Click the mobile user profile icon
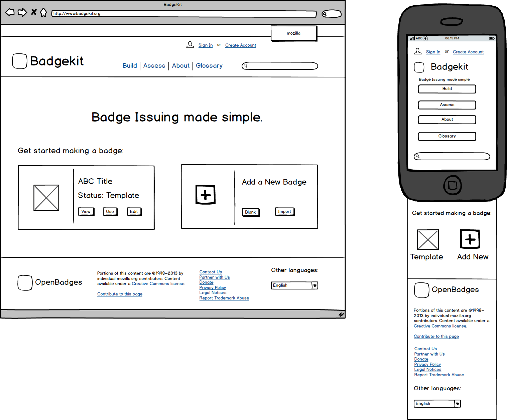Viewport: 509px width, 420px height. [x=418, y=51]
